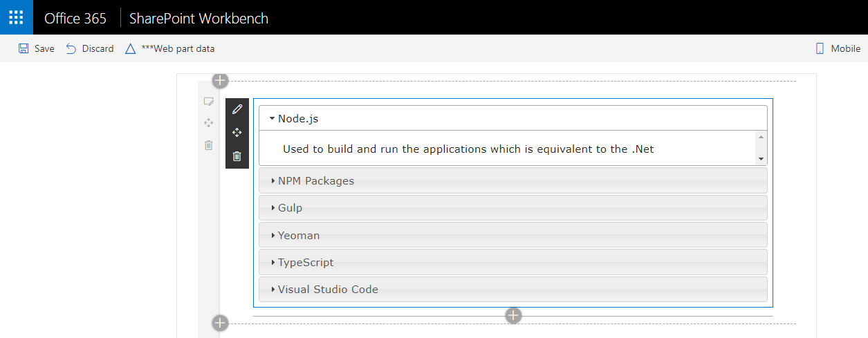Add a new section with the top plus button
Viewport: 868px width, 338px height.
coord(220,81)
